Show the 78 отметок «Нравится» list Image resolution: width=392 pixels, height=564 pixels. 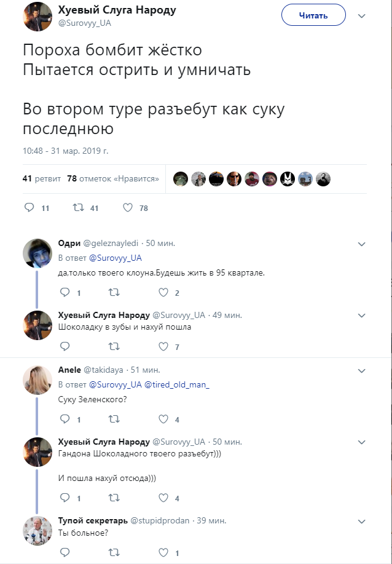(x=113, y=179)
